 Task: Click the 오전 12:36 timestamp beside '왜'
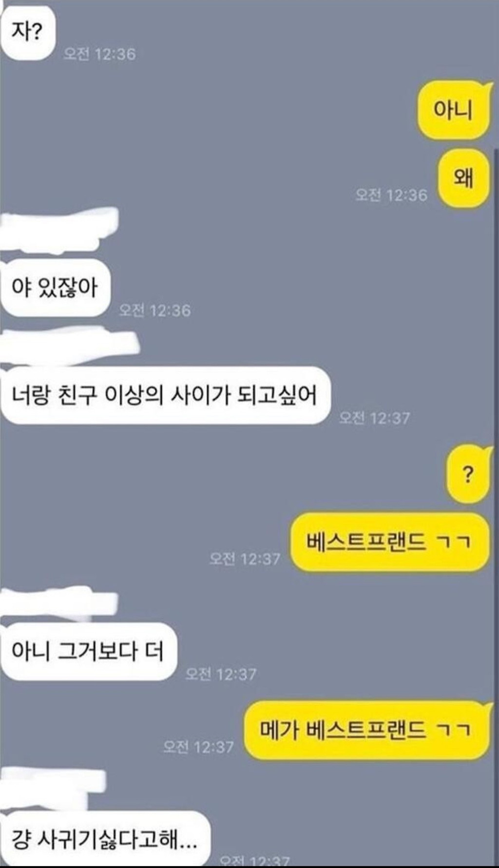tap(391, 195)
